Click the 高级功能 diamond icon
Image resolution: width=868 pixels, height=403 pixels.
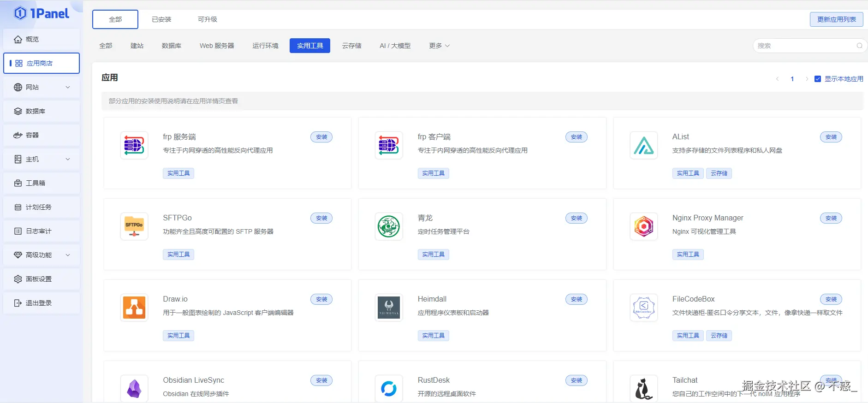[x=18, y=255]
